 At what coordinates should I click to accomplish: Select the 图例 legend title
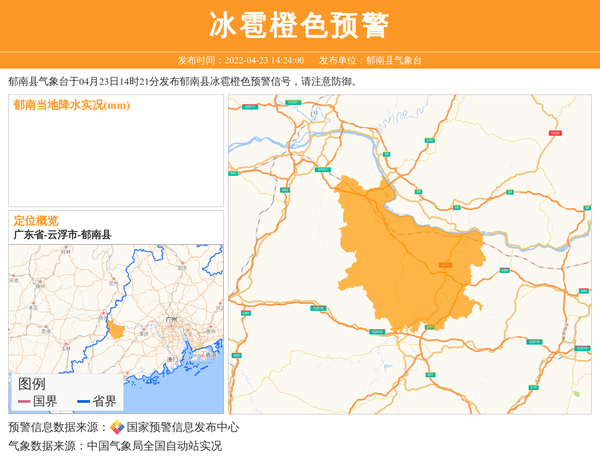click(31, 383)
